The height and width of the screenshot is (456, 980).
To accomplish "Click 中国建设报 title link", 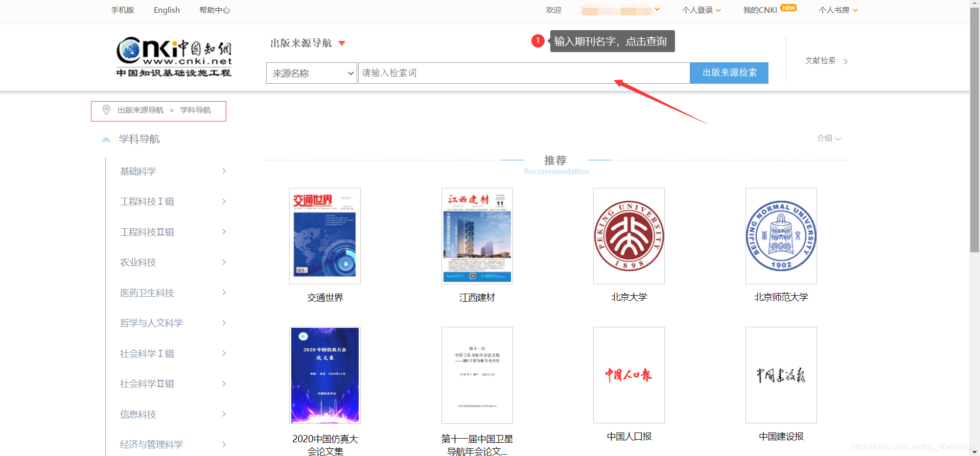I will click(x=781, y=437).
